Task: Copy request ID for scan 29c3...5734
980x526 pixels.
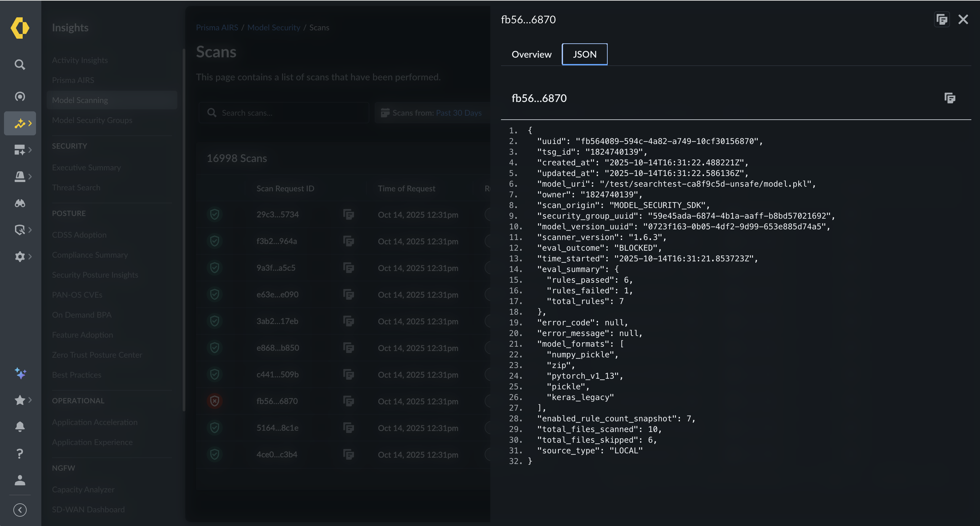Action: click(348, 215)
